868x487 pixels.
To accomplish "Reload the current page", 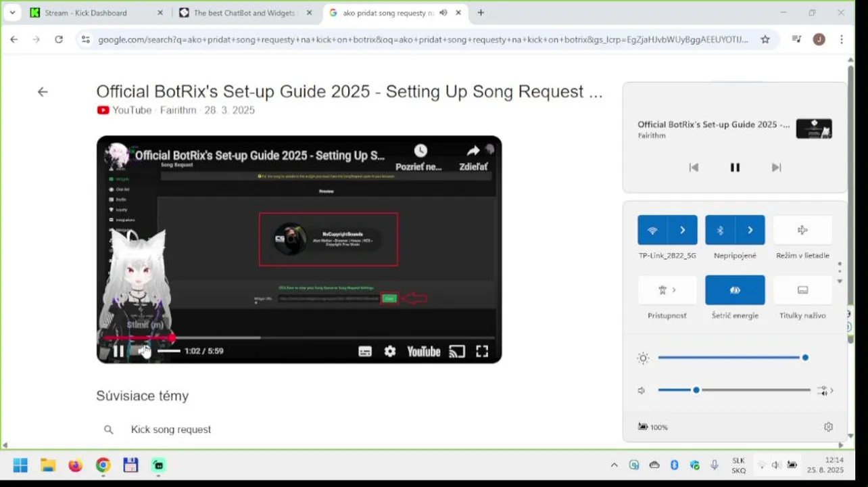I will [x=59, y=40].
